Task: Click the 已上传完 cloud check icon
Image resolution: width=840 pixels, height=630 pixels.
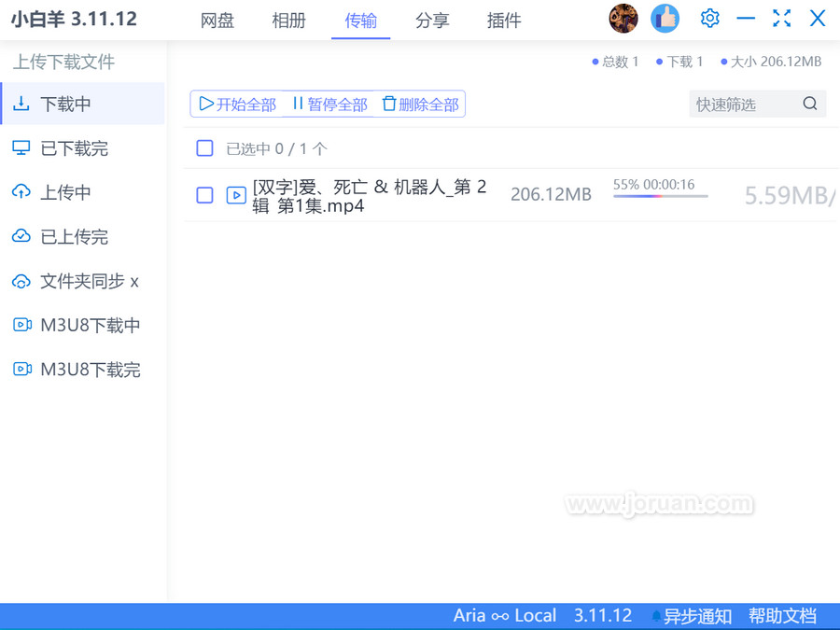Action: 21,237
